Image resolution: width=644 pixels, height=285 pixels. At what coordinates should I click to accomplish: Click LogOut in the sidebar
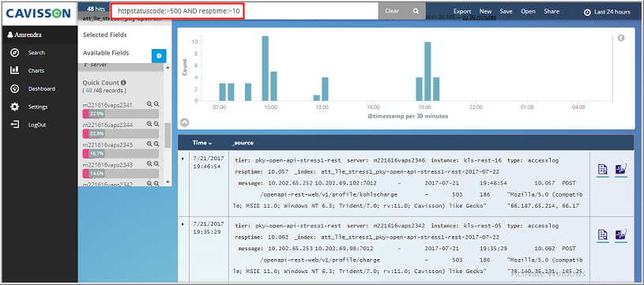pos(37,125)
